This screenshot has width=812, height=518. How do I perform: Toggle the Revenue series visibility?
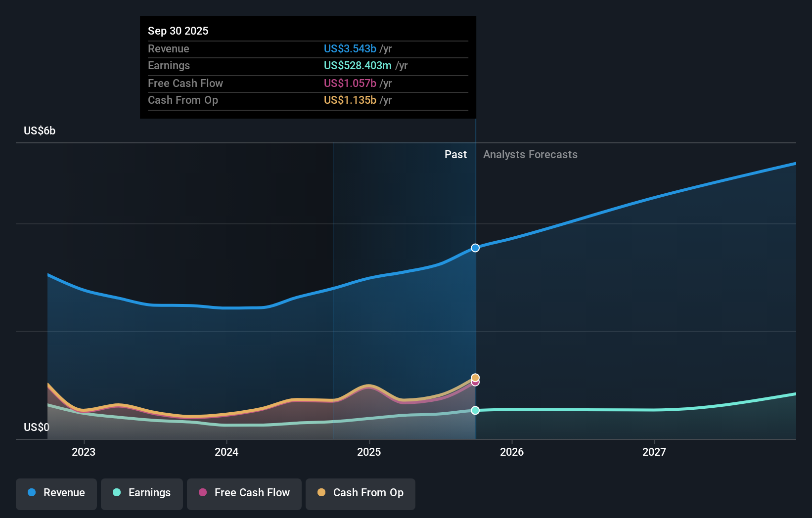click(56, 493)
